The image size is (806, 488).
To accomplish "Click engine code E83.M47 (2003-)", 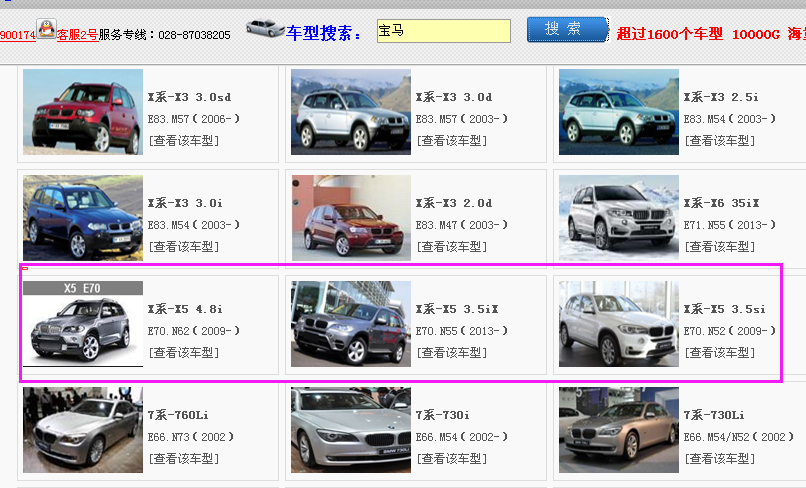I will (462, 225).
